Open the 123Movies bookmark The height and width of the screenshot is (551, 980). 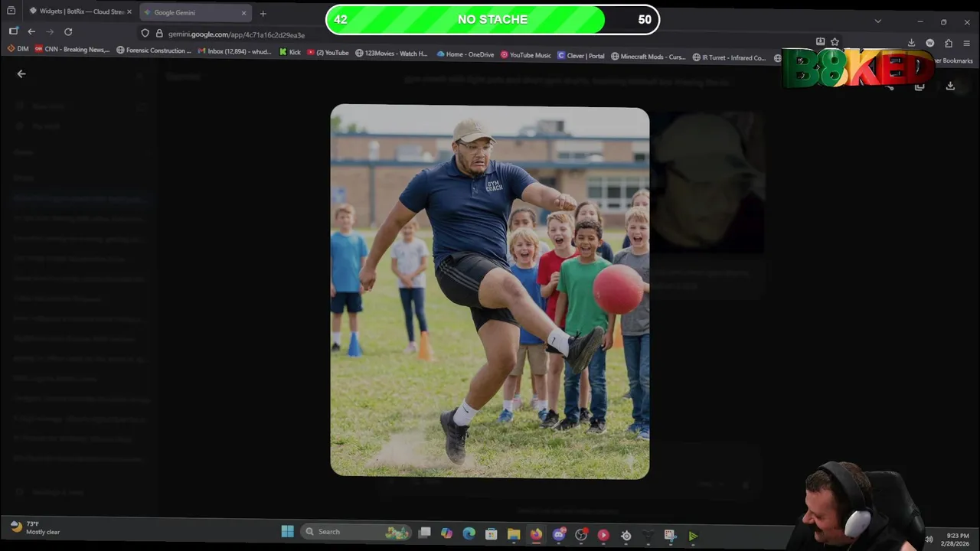pyautogui.click(x=391, y=54)
